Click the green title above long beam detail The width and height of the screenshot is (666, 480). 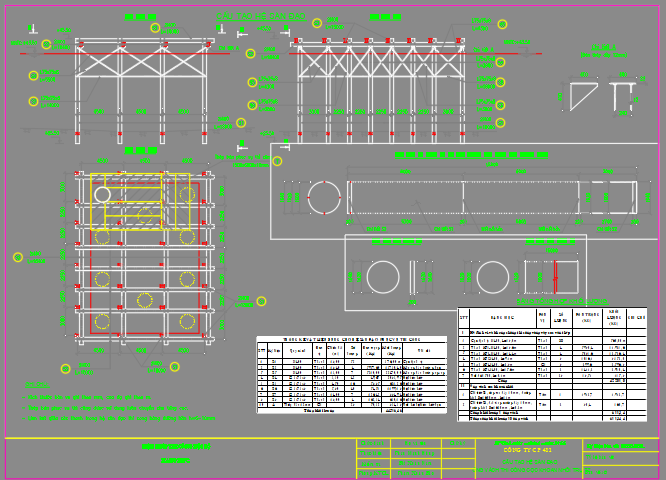468,155
